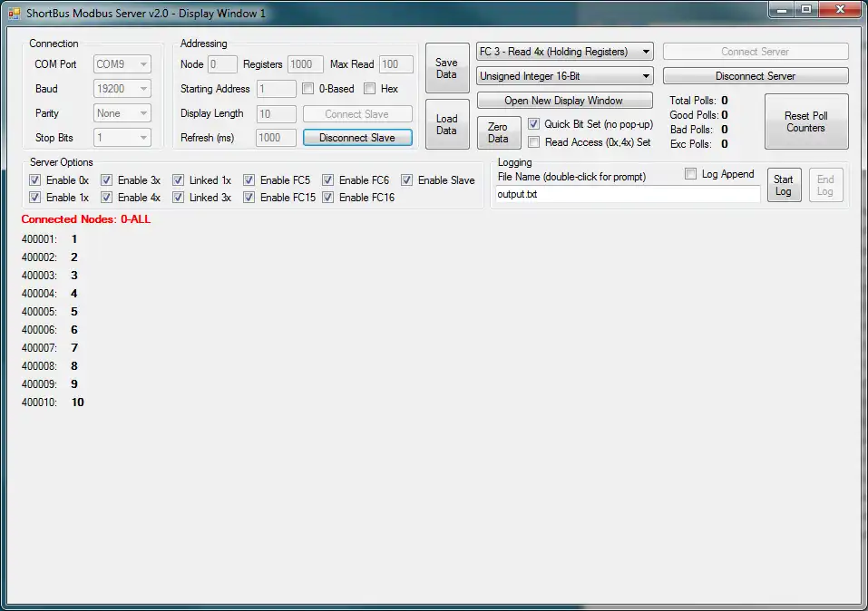
Task: Click the Bad Polls counter label
Action: tap(691, 130)
